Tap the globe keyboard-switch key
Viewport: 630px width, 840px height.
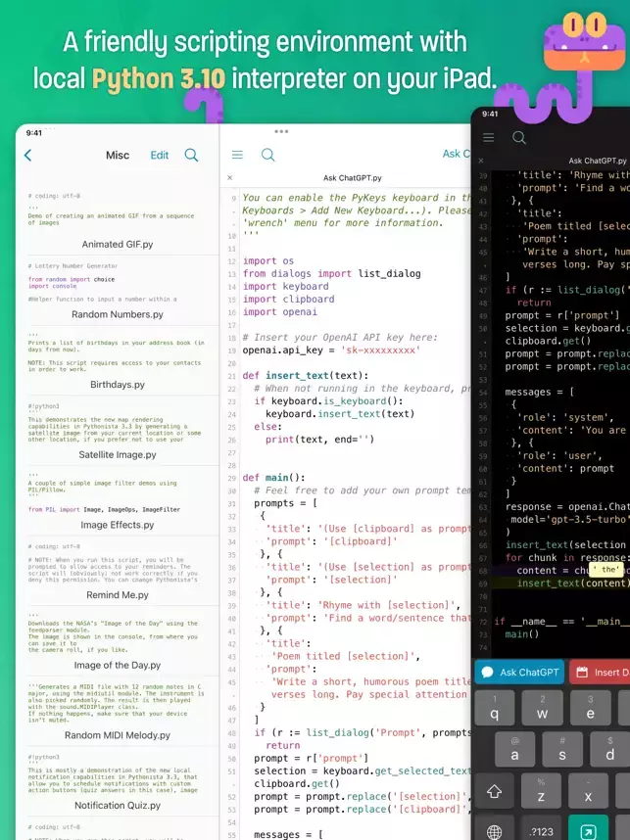click(495, 831)
